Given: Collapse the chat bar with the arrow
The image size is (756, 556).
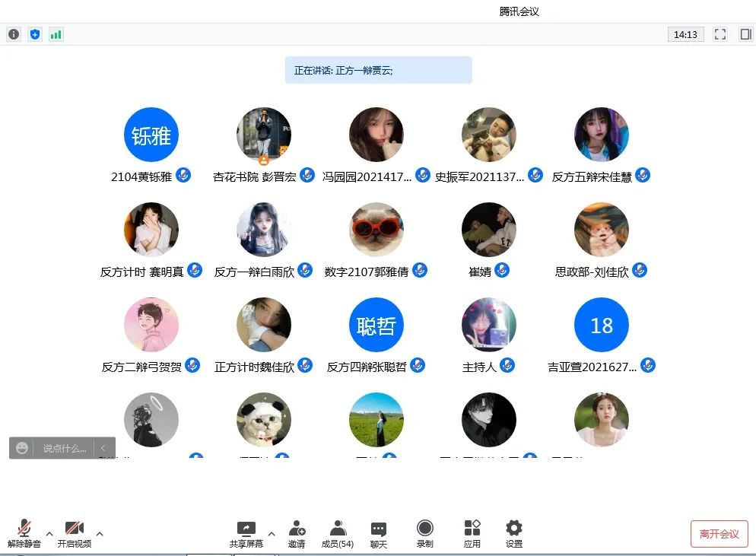Looking at the screenshot, I should 103,448.
